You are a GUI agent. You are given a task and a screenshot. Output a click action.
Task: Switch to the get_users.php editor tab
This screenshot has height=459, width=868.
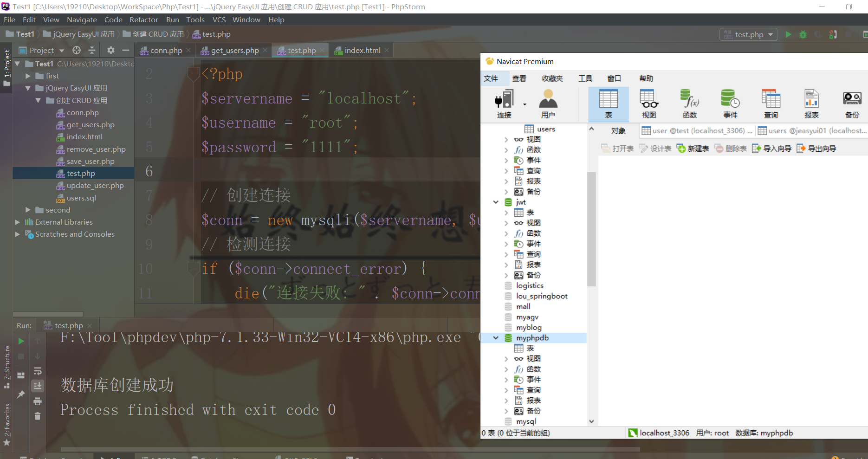tap(234, 50)
